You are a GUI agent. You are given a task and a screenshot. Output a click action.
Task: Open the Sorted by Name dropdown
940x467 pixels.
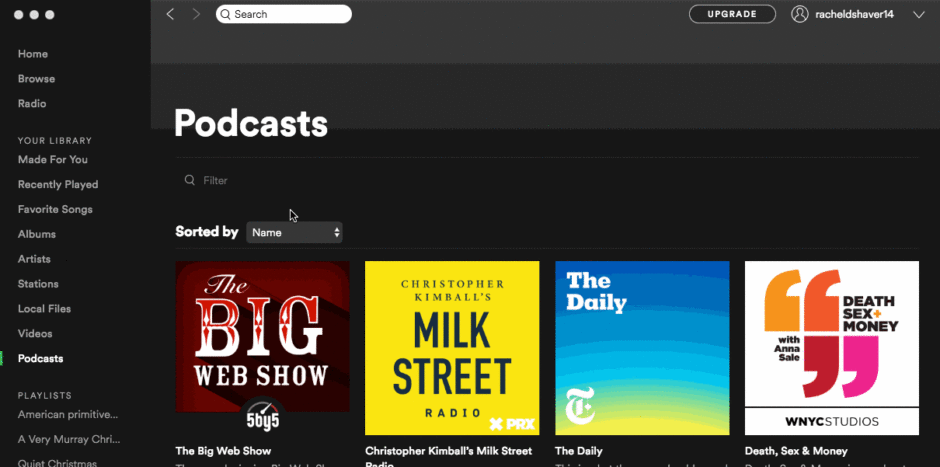294,233
